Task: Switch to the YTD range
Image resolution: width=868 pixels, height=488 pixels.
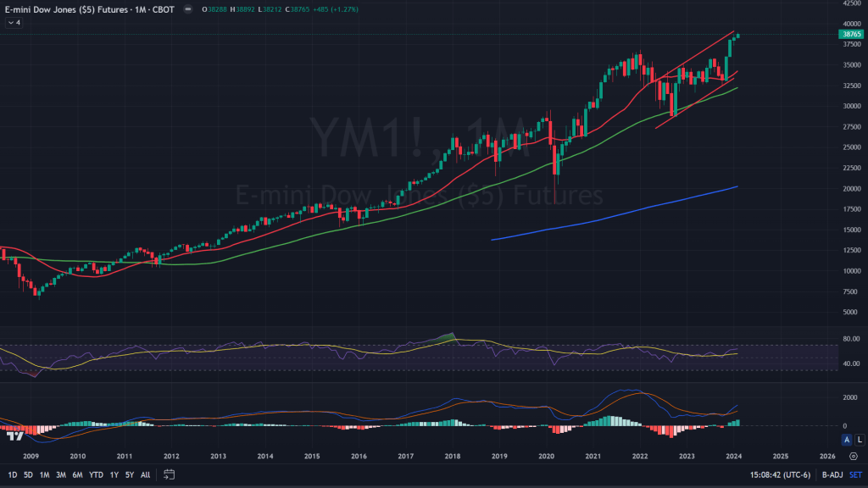Action: click(x=96, y=474)
